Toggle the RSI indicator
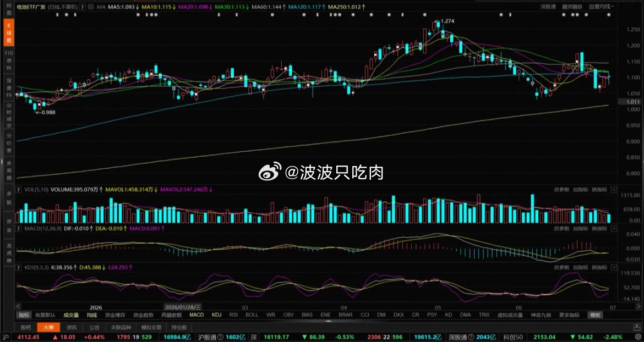Screen dimensions: 644x342 [234, 315]
